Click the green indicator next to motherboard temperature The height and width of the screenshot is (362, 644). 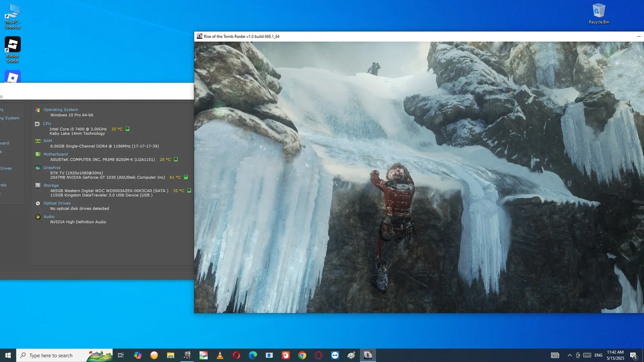pyautogui.click(x=176, y=159)
